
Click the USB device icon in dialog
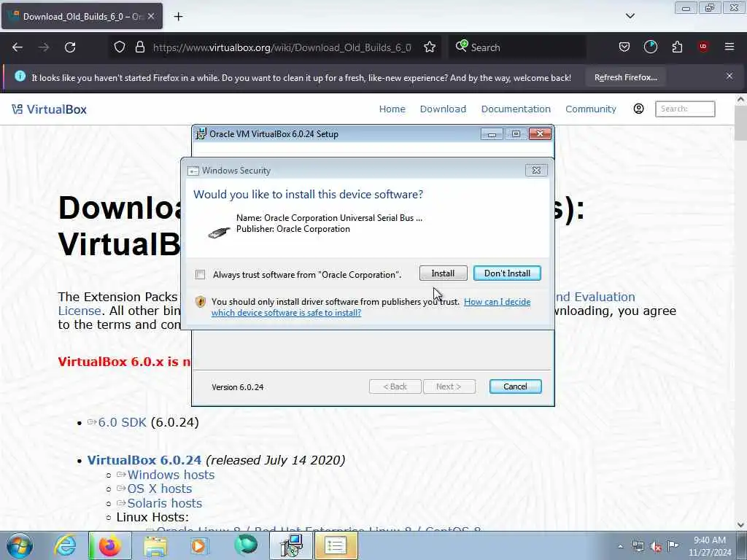click(x=219, y=233)
